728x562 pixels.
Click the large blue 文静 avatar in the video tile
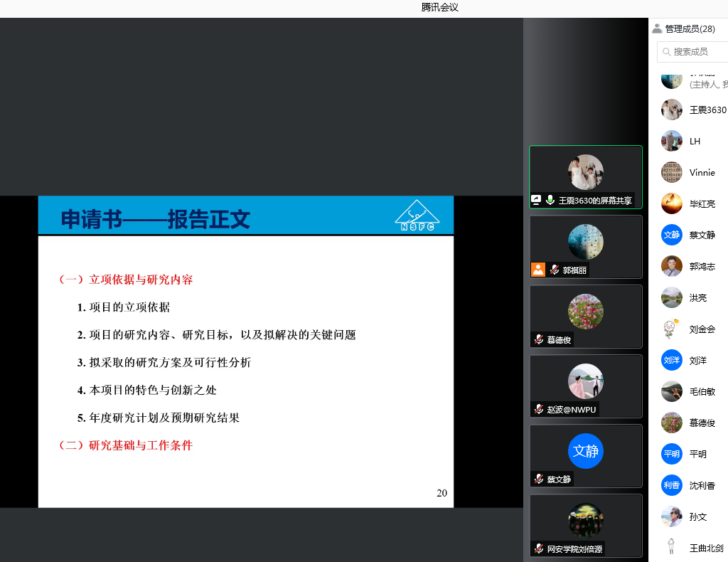coord(585,451)
